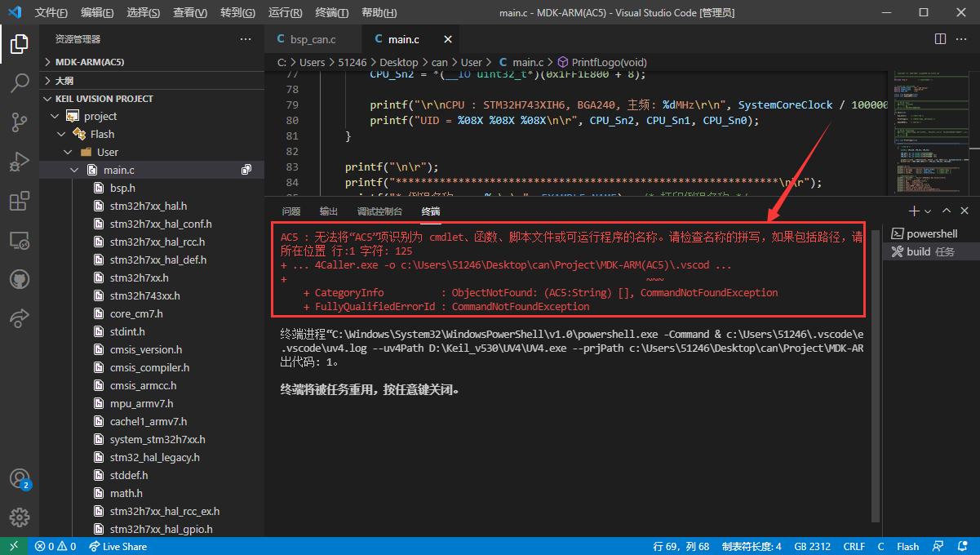Click the new terminal plus icon
Image resolution: width=980 pixels, height=555 pixels.
pos(914,211)
